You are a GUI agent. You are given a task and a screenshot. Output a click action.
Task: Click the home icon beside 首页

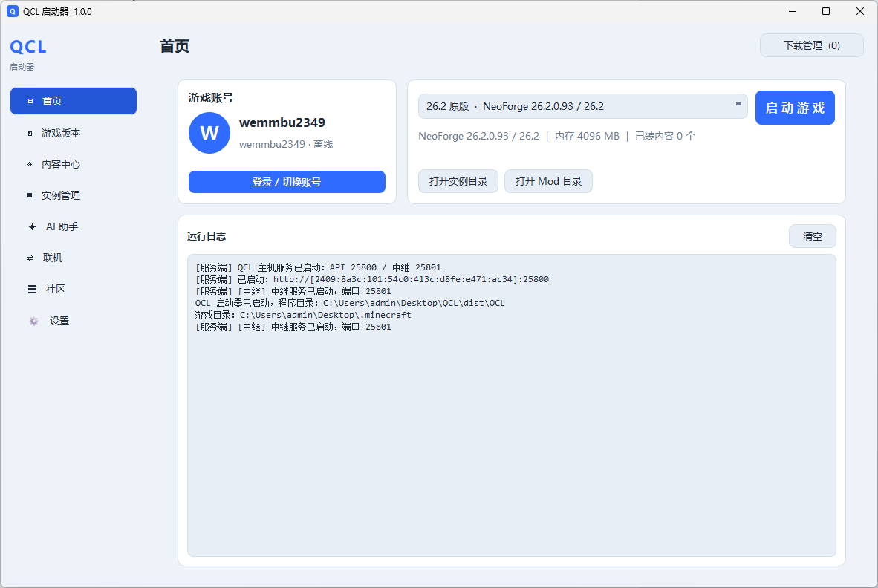coord(30,101)
